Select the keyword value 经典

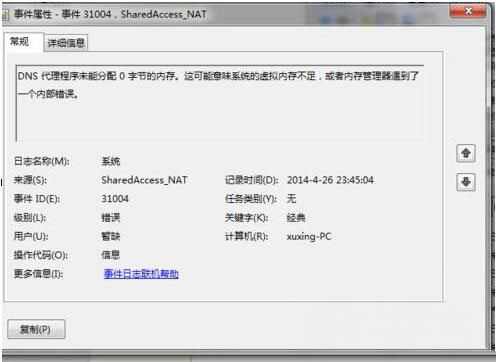point(296,218)
